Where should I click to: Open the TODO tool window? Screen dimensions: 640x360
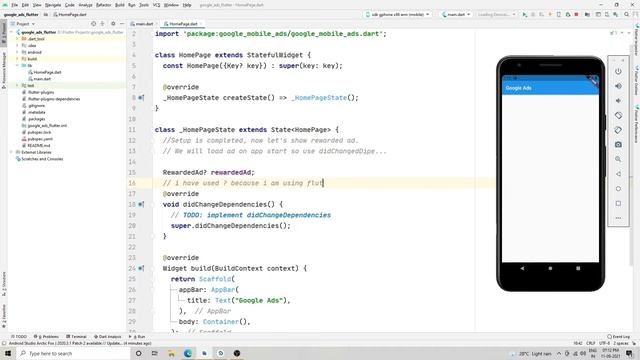click(19, 337)
